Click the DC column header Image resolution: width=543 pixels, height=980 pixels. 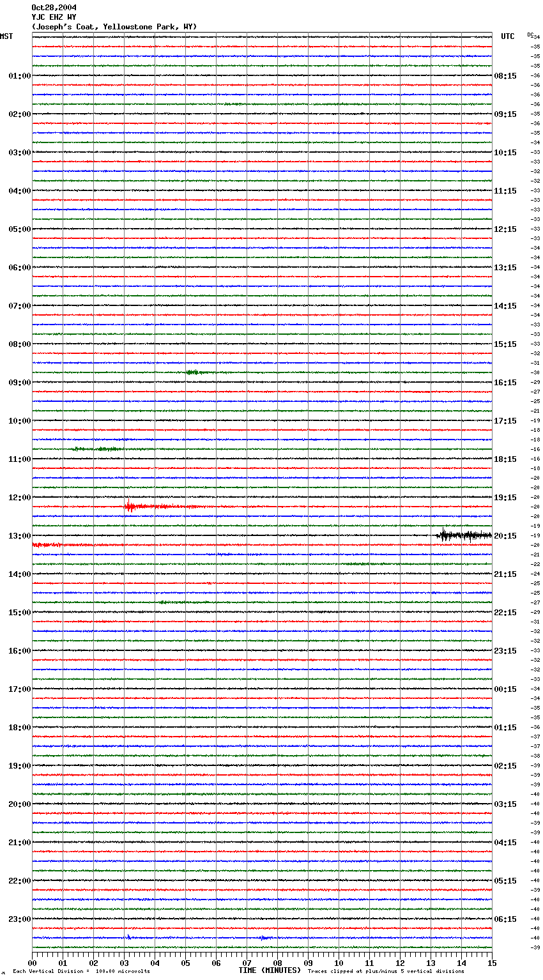530,34
